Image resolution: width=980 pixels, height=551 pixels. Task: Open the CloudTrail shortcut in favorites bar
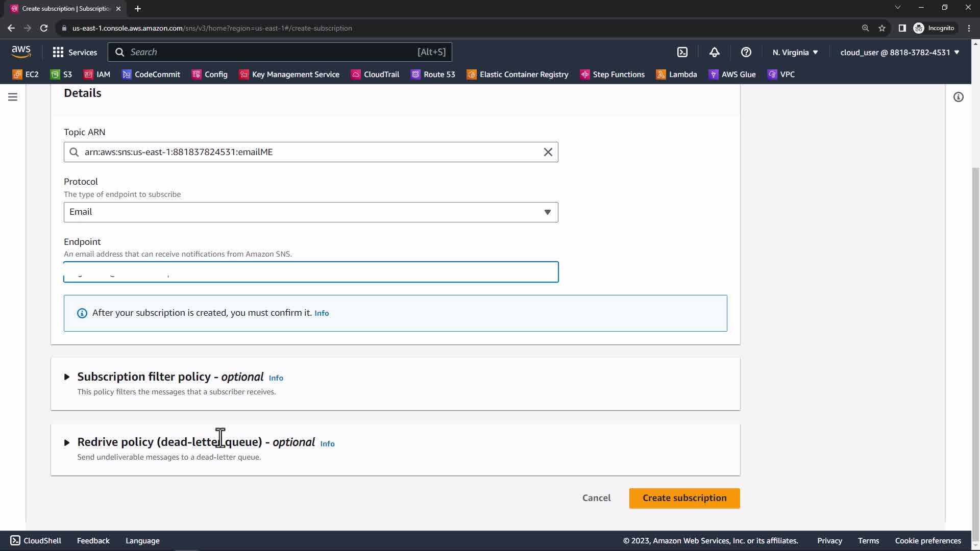pyautogui.click(x=375, y=74)
